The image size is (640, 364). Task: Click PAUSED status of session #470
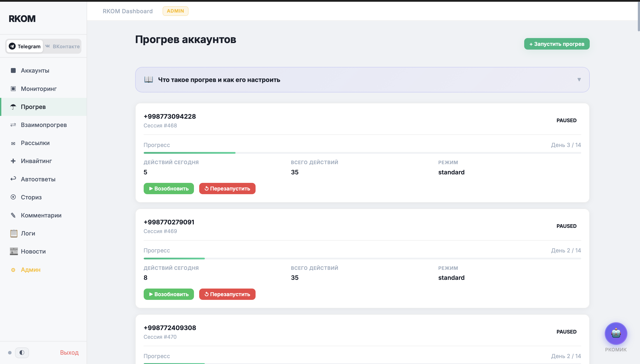click(x=566, y=332)
